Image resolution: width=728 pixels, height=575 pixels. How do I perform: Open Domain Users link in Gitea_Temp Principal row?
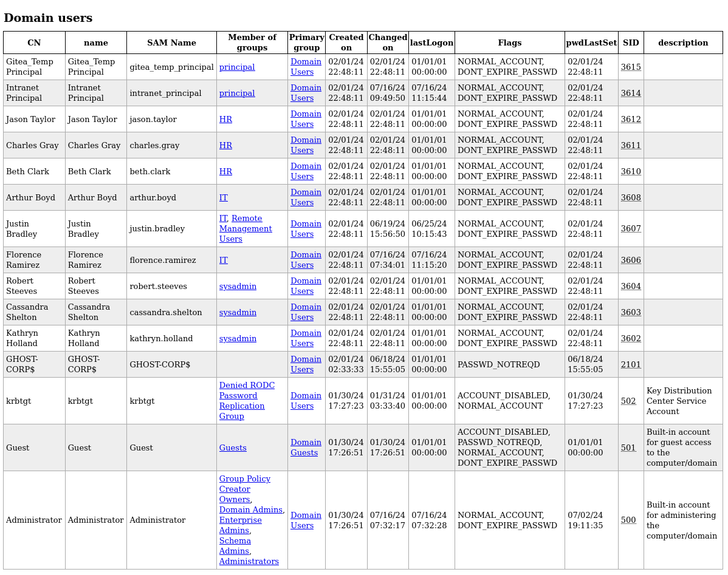point(306,67)
